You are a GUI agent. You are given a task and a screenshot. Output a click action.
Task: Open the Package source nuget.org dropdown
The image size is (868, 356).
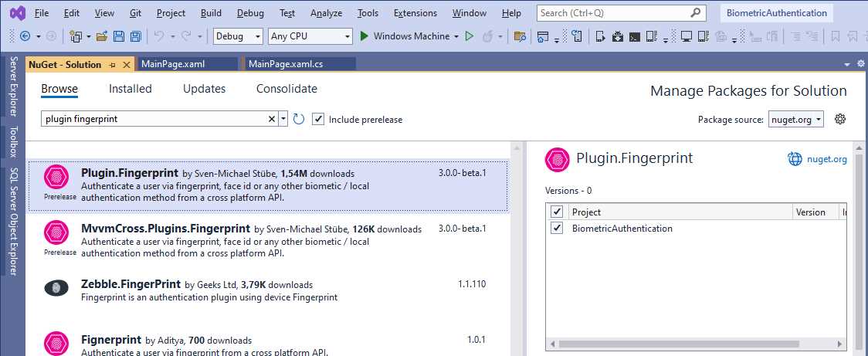point(796,119)
